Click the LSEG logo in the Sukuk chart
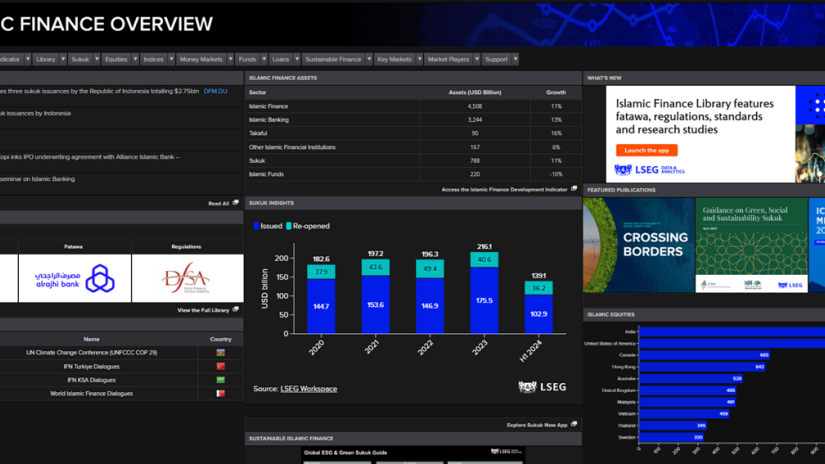825x464 pixels. tap(542, 387)
